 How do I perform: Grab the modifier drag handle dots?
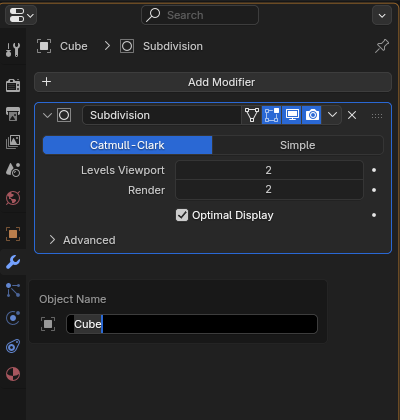coord(377,116)
